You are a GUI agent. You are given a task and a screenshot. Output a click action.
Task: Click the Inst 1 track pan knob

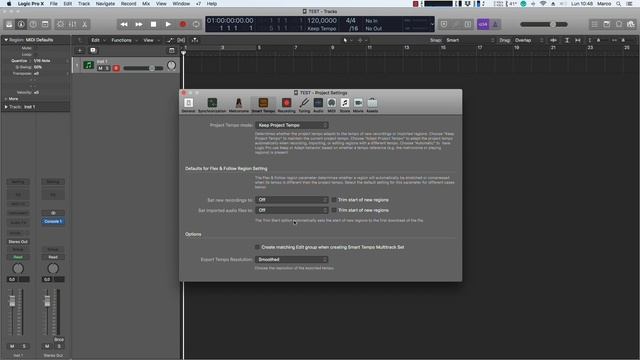coord(171,65)
